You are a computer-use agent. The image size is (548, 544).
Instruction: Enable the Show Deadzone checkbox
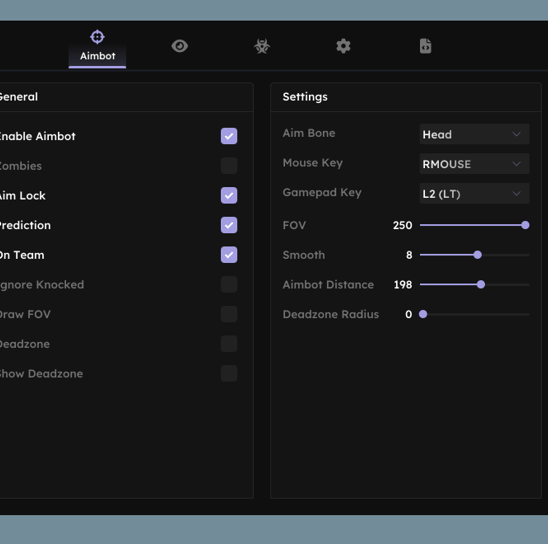point(229,373)
